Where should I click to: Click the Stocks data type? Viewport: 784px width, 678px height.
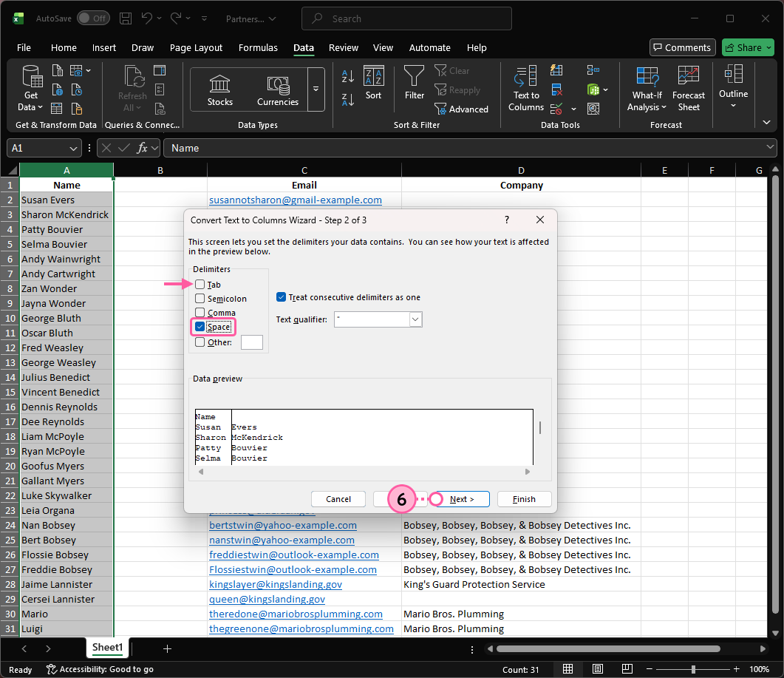[219, 87]
